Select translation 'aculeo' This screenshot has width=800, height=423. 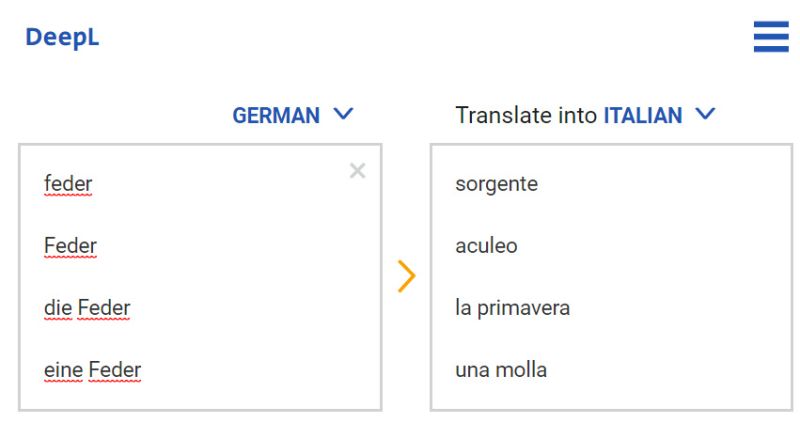pos(486,246)
